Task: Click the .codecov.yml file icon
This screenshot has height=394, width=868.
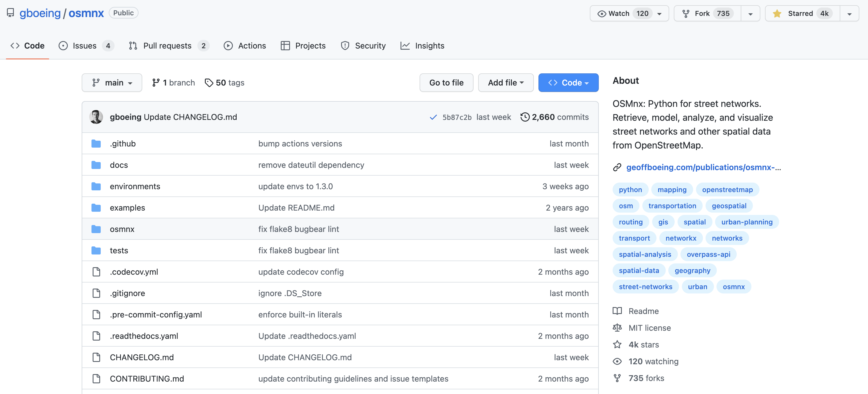Action: click(x=96, y=272)
